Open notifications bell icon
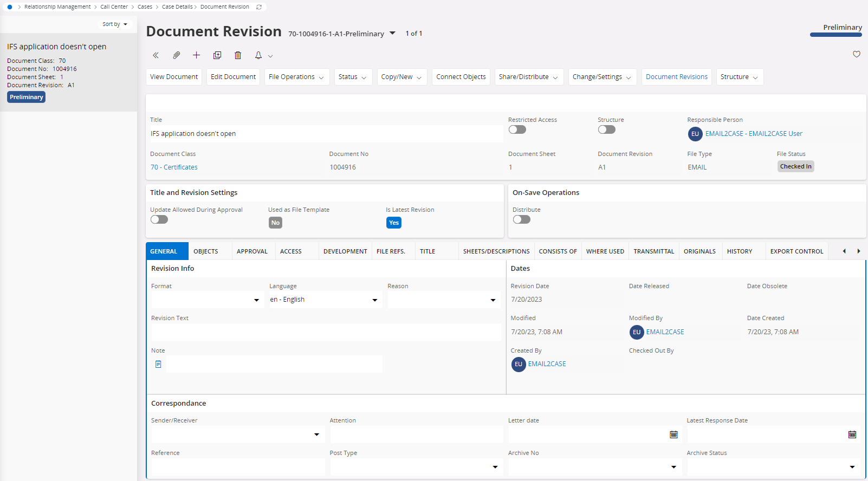Screen dimensions: 868x481 point(258,55)
